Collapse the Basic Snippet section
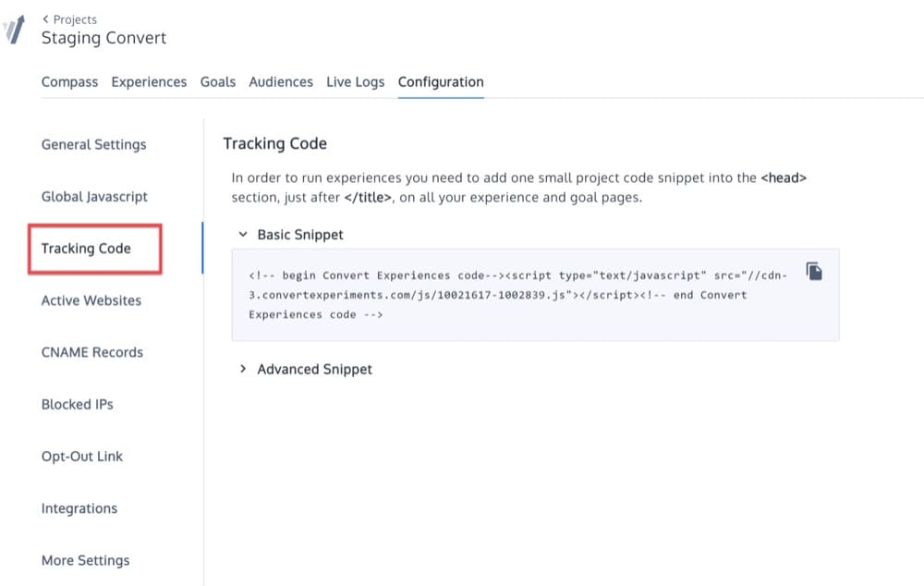Image resolution: width=924 pixels, height=586 pixels. 243,235
